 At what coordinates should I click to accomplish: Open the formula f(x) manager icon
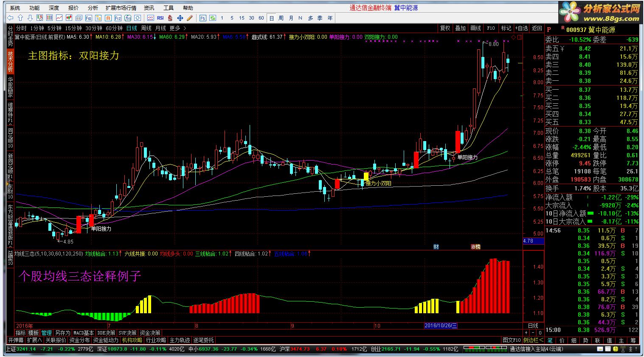(127, 18)
